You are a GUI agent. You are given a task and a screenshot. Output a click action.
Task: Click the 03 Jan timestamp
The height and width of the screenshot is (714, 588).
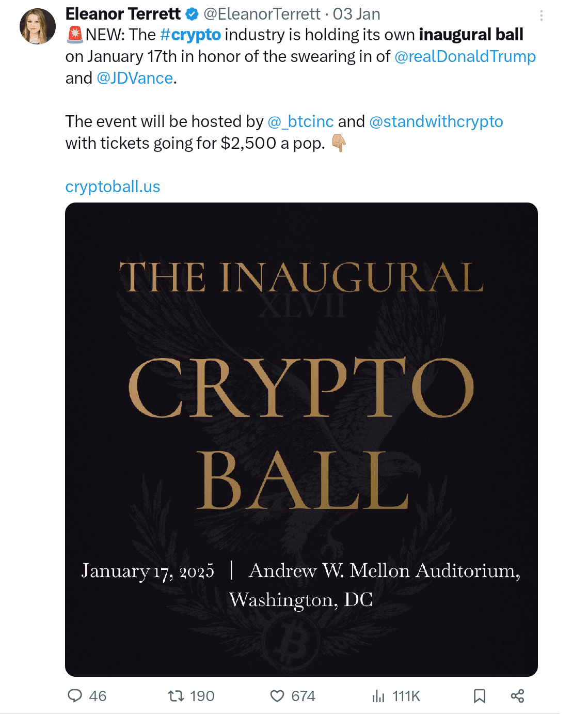[x=356, y=14]
